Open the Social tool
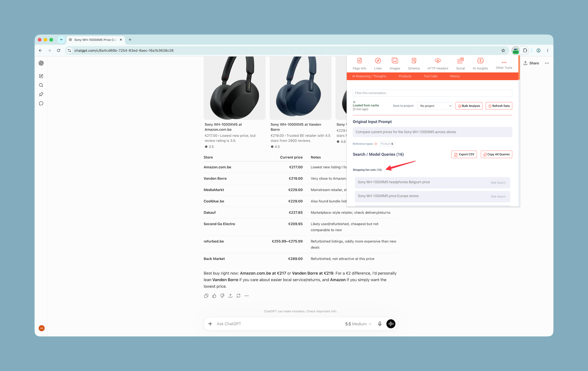Screen dimensions: 588x371 [460, 64]
